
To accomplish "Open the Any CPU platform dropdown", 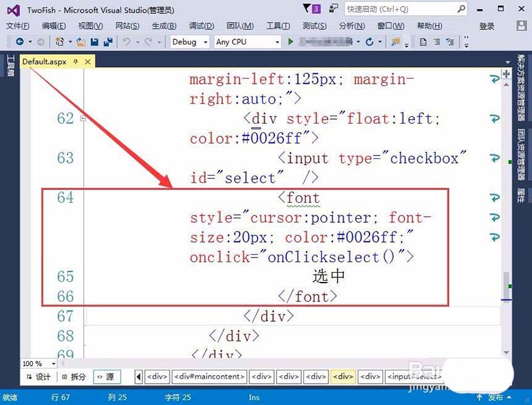I will (x=247, y=41).
